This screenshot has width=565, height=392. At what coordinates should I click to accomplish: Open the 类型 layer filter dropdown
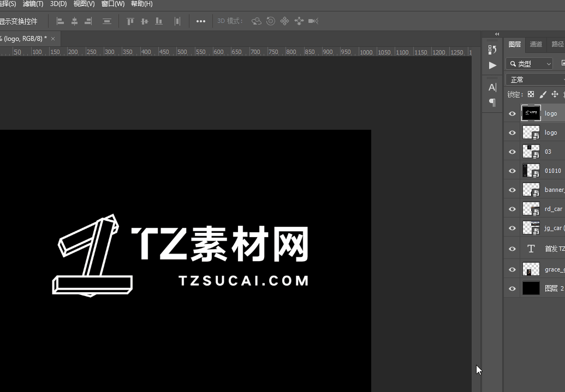530,64
